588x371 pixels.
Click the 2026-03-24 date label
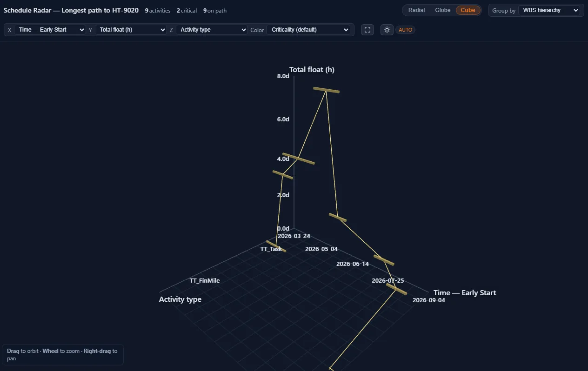pos(294,236)
